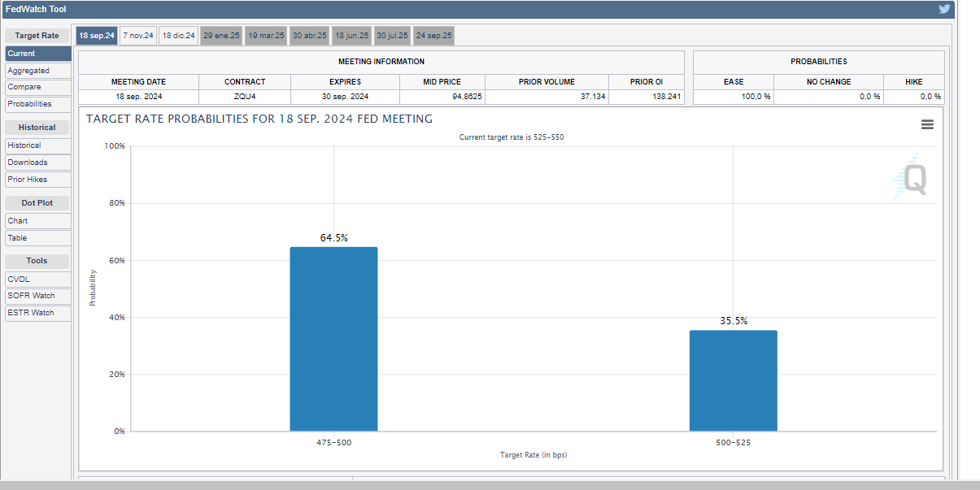The height and width of the screenshot is (490, 980).
Task: Open the Compare view
Action: [38, 87]
